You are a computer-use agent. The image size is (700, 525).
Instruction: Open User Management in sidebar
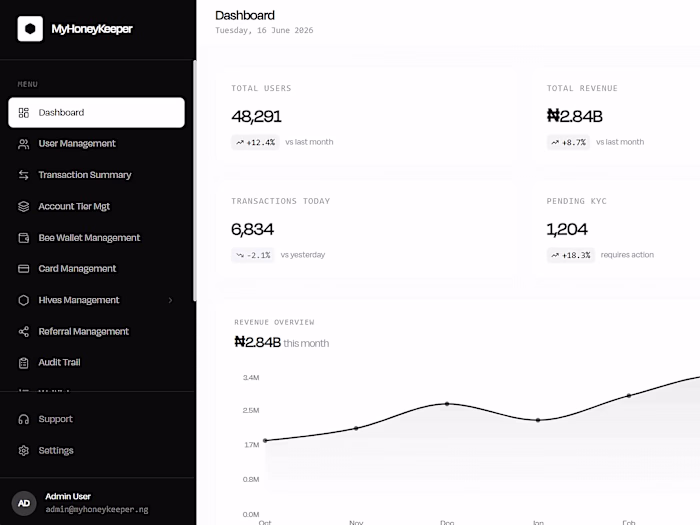[96, 144]
